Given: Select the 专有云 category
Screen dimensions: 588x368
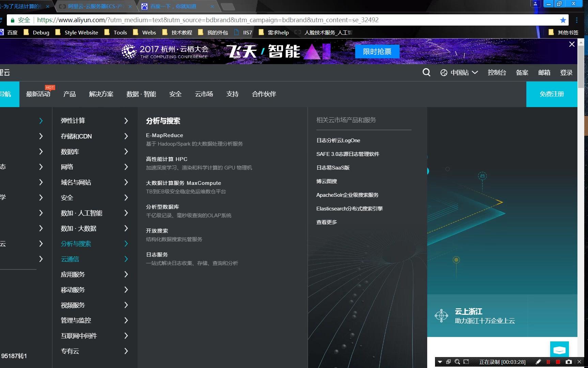Looking at the screenshot, I should coord(94,351).
